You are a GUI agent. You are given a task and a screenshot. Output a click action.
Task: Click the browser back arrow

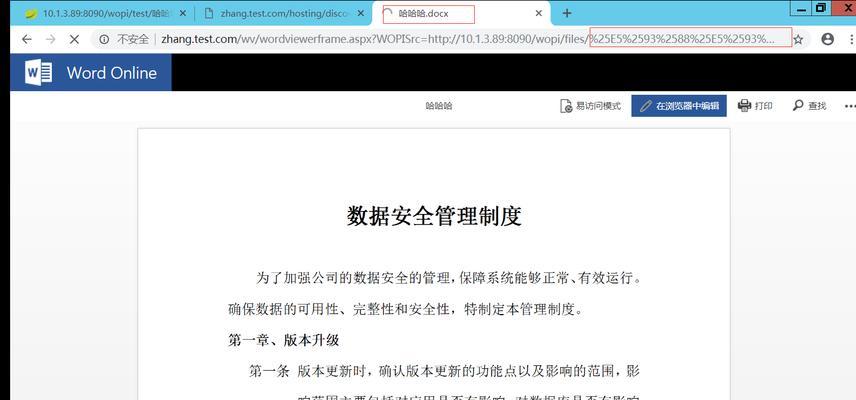tap(26, 39)
